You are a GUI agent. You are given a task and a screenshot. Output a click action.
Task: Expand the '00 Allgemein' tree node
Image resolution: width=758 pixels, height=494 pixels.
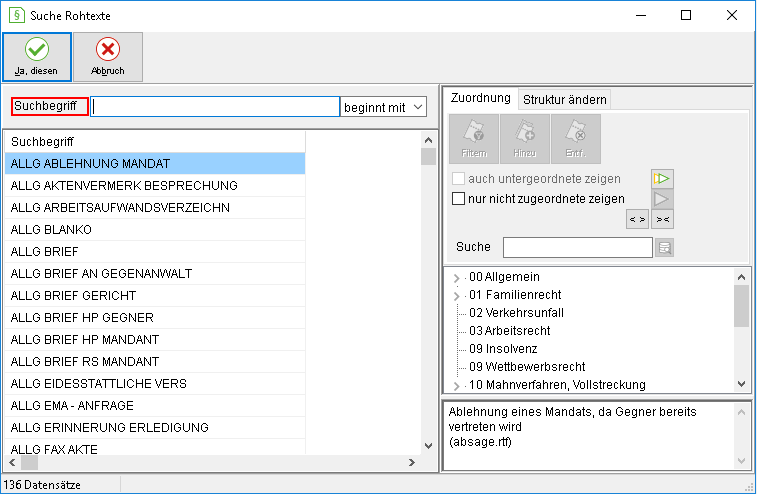tap(456, 278)
